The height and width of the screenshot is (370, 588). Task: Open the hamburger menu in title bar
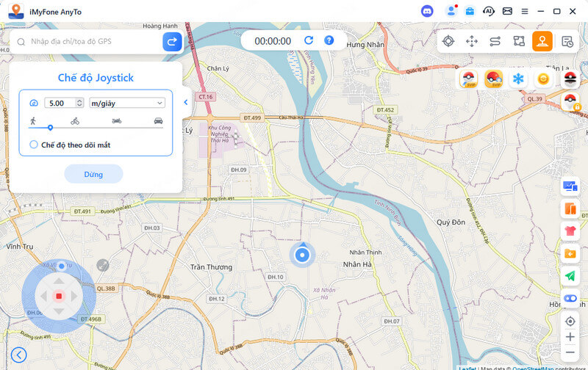tap(525, 11)
